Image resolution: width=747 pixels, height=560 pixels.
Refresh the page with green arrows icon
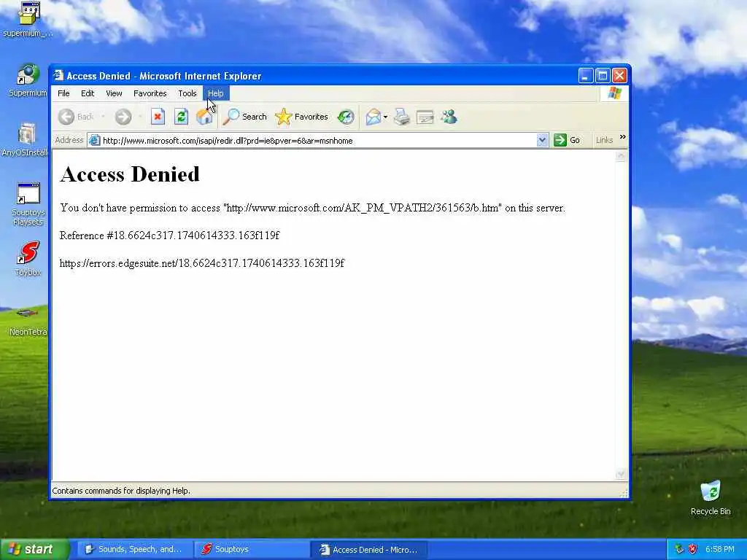pos(181,117)
